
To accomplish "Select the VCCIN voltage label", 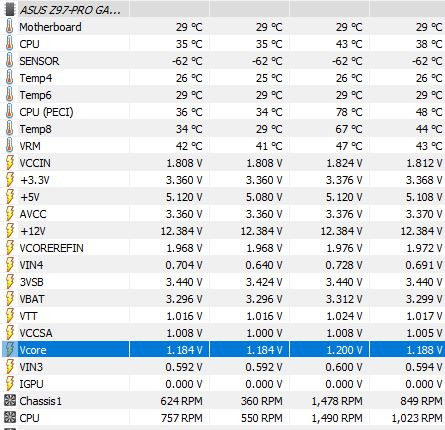I will point(35,163).
